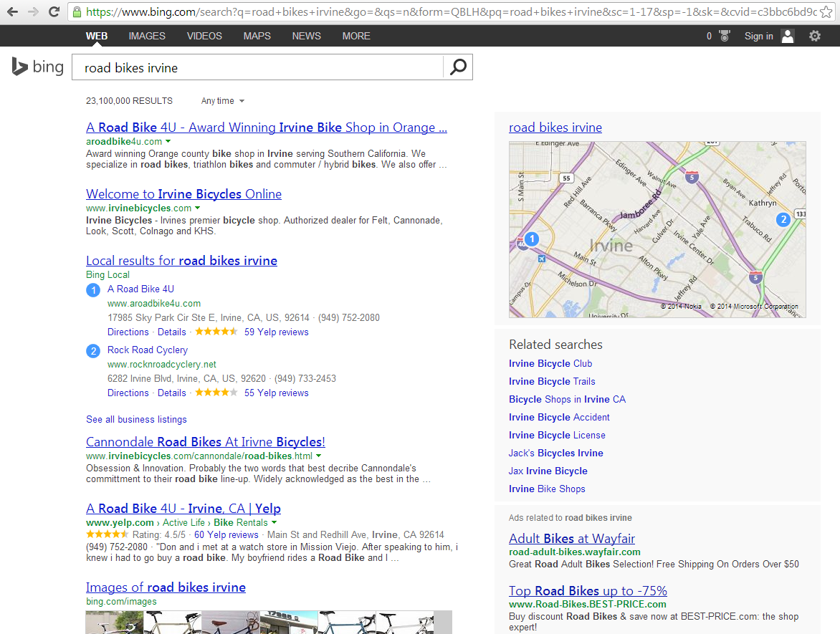Click map pin 2 near Kathryn
The image size is (840, 634).
click(x=783, y=219)
